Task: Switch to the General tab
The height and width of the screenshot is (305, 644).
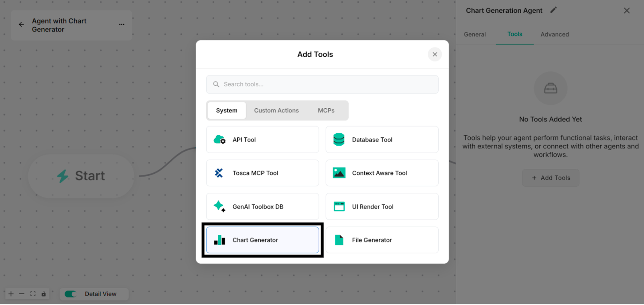Action: (x=475, y=34)
